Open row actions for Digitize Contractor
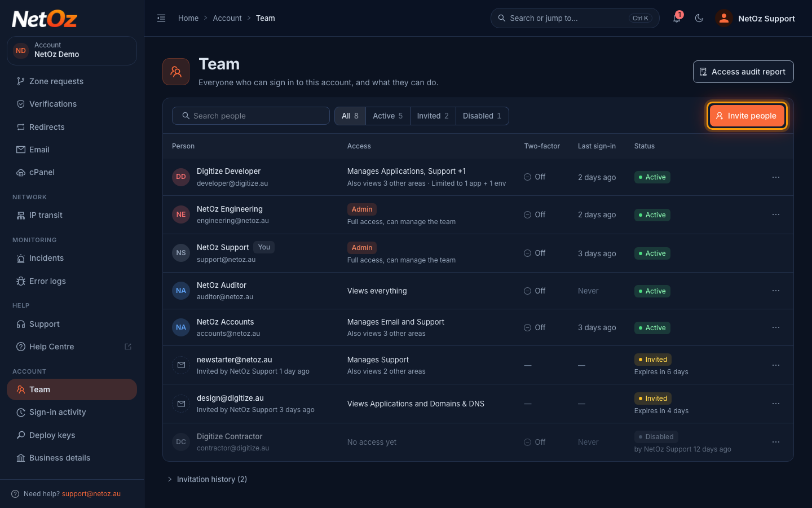The height and width of the screenshot is (508, 812). tap(776, 442)
